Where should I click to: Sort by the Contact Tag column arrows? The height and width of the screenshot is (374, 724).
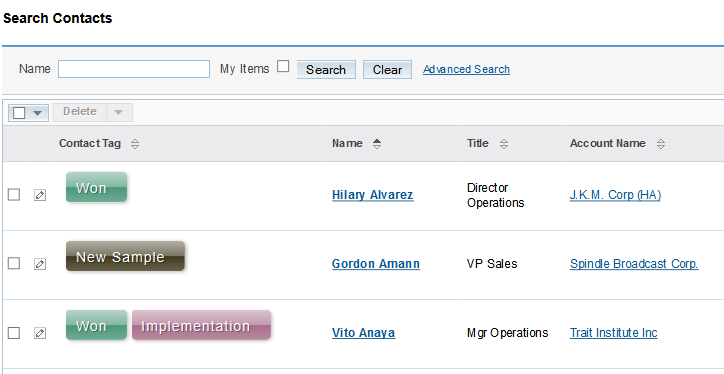(x=135, y=144)
